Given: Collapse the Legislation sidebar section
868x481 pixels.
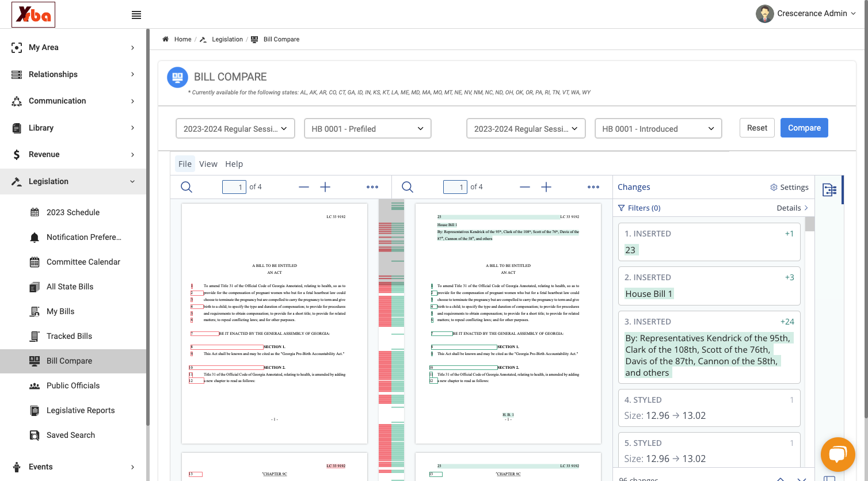Looking at the screenshot, I should [73, 181].
